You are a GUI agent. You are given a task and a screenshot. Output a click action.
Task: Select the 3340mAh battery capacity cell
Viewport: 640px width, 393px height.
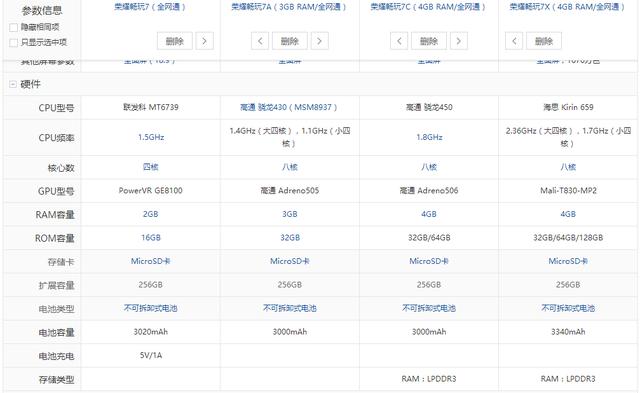(568, 332)
